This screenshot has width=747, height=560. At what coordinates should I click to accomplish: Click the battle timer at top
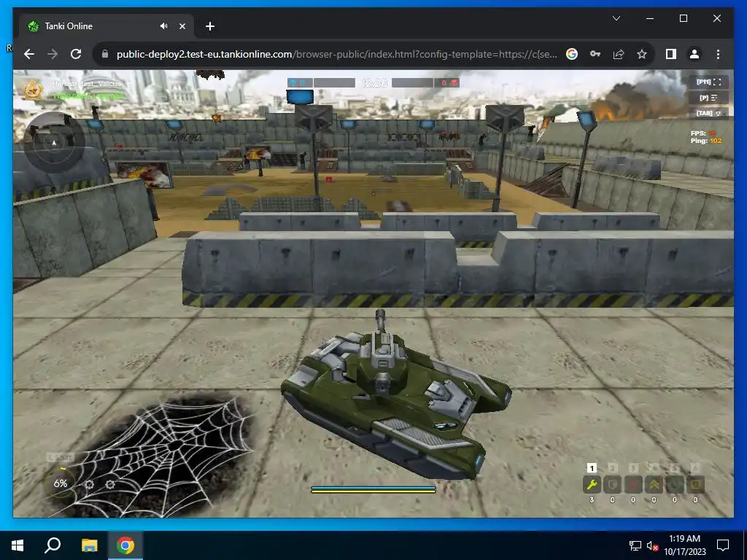374,83
